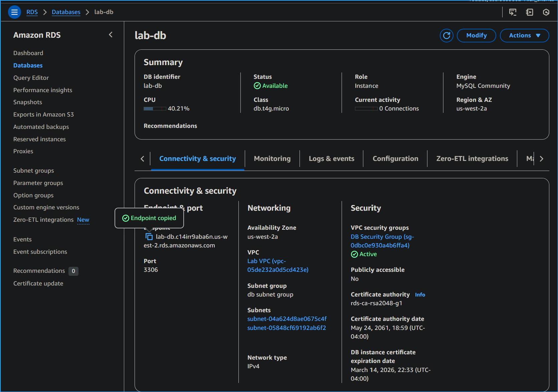Click the Active security group status icon

354,254
